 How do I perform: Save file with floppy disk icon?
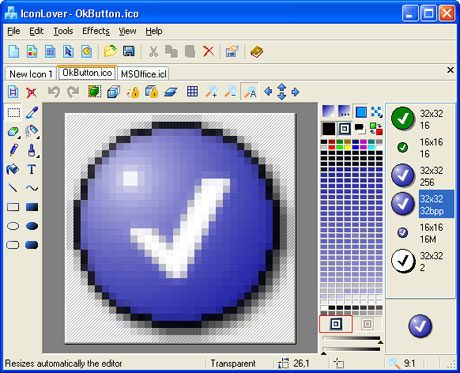(129, 52)
